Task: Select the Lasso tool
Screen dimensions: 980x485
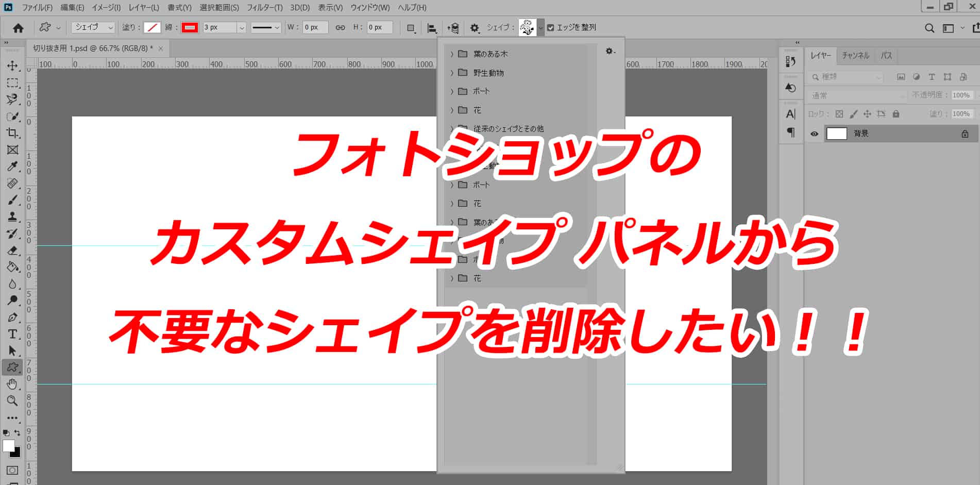Action: click(x=12, y=99)
